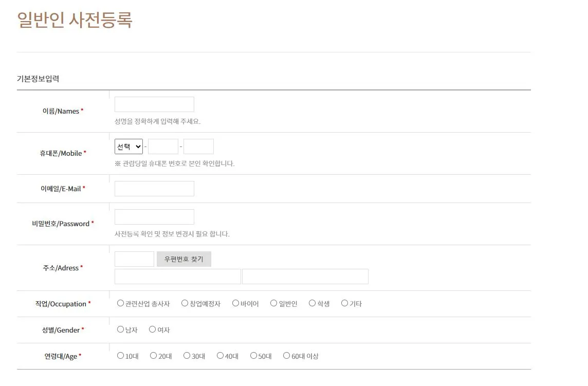Click the 우편번호 찾기 postal code button

(x=183, y=259)
